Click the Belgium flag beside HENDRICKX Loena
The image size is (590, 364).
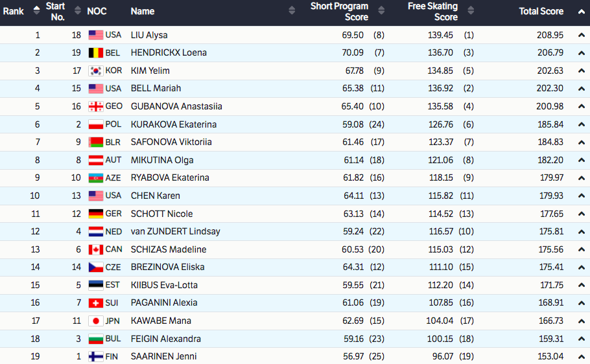coord(96,53)
